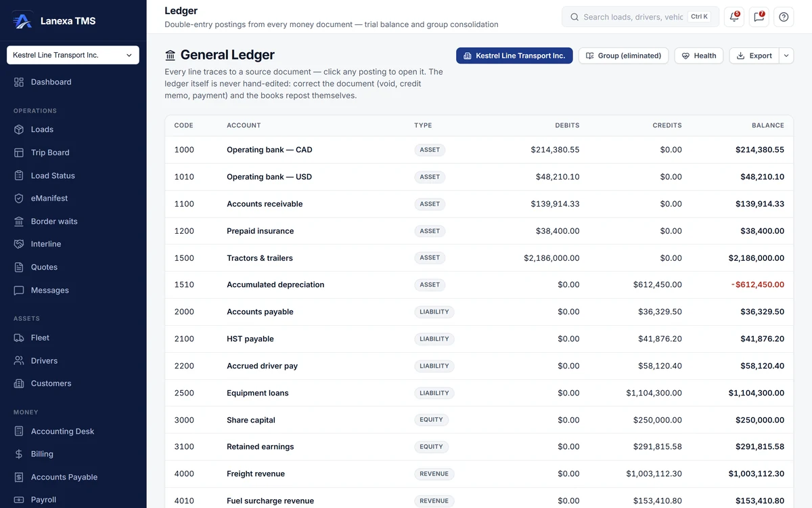Click the Lanexa TMS logo icon
The image size is (812, 508).
point(22,21)
